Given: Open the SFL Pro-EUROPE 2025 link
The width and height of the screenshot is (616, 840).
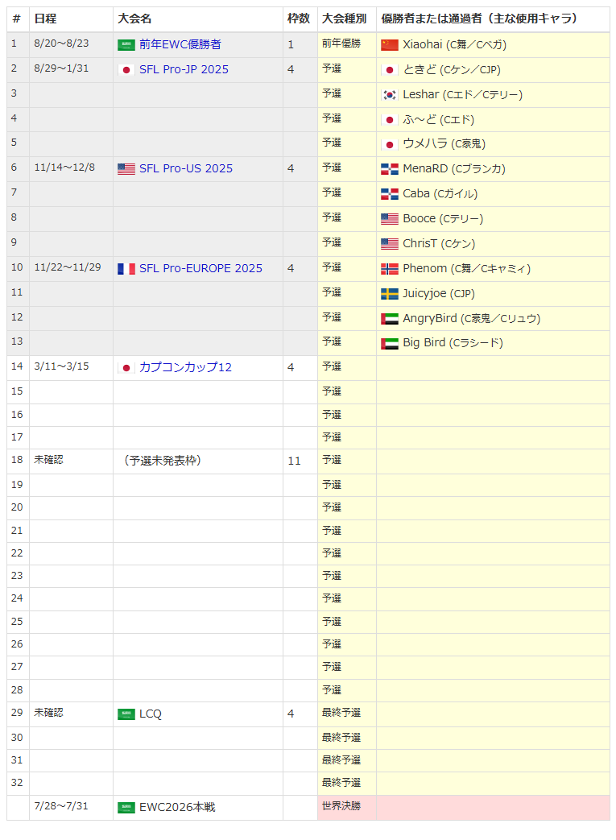Looking at the screenshot, I should click(201, 268).
